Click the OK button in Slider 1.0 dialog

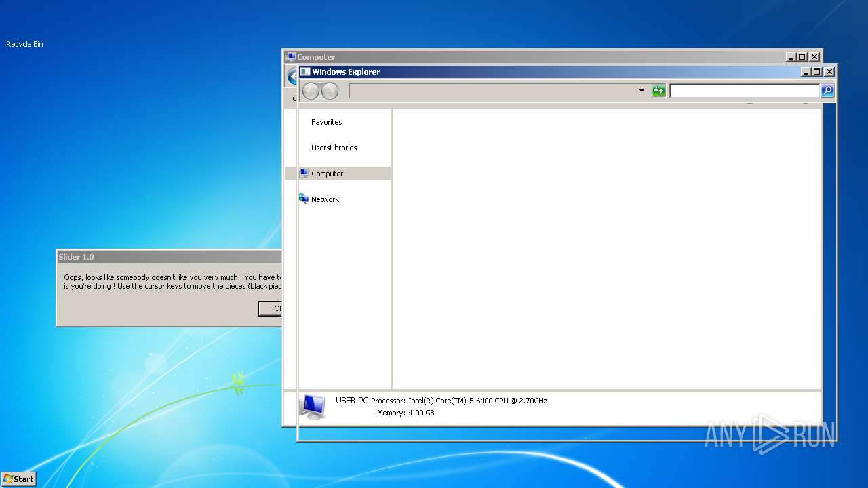pyautogui.click(x=271, y=308)
